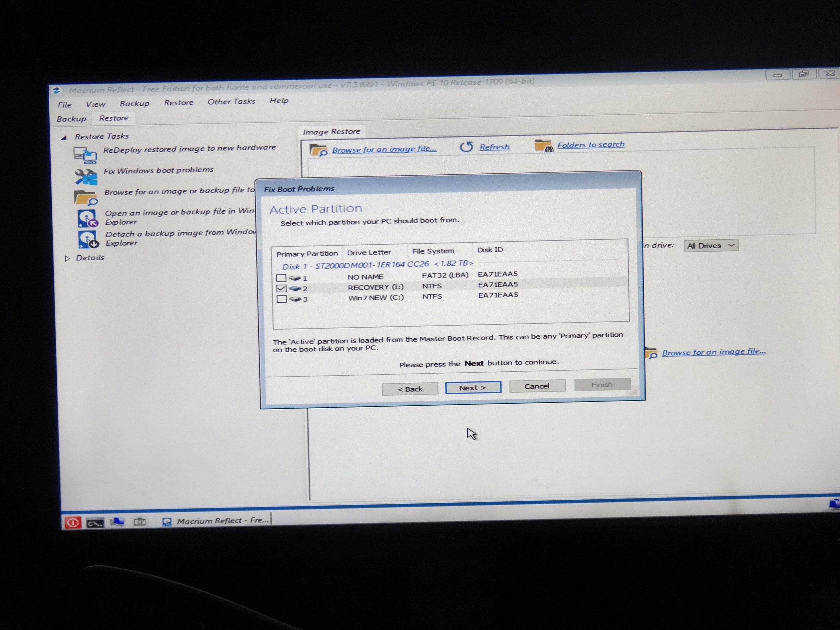840x630 pixels.
Task: Open the Help menu
Action: coord(279,101)
